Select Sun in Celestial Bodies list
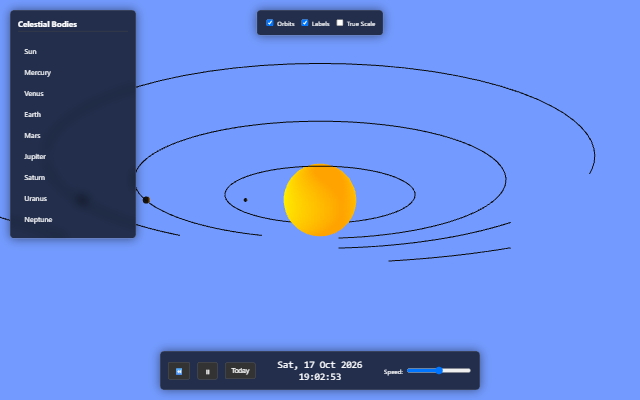 pyautogui.click(x=73, y=51)
